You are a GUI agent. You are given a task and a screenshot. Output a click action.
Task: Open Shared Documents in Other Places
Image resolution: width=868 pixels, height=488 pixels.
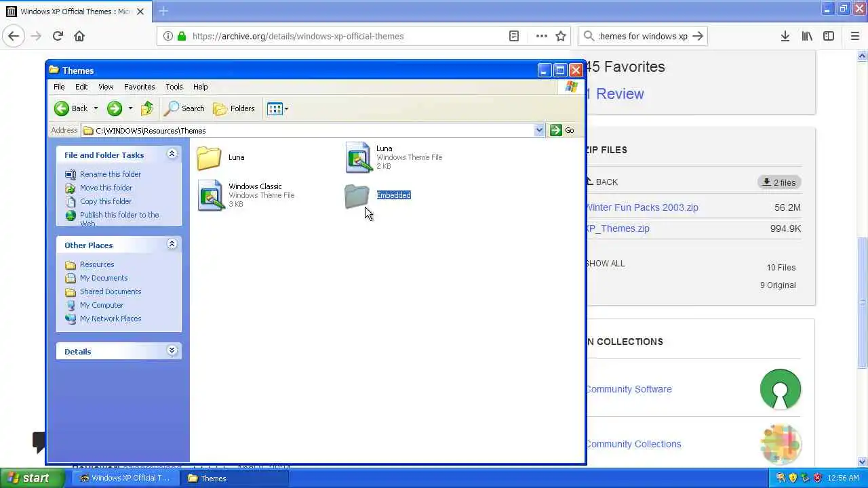103,291
